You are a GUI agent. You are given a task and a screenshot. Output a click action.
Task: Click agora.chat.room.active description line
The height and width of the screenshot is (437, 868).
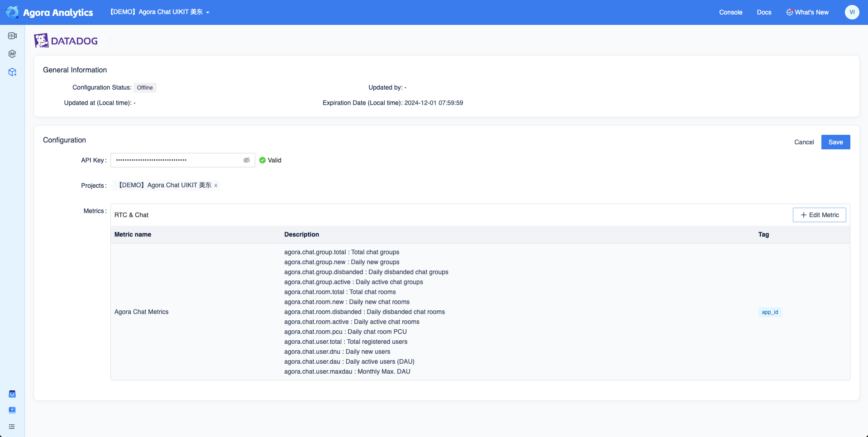click(x=352, y=322)
